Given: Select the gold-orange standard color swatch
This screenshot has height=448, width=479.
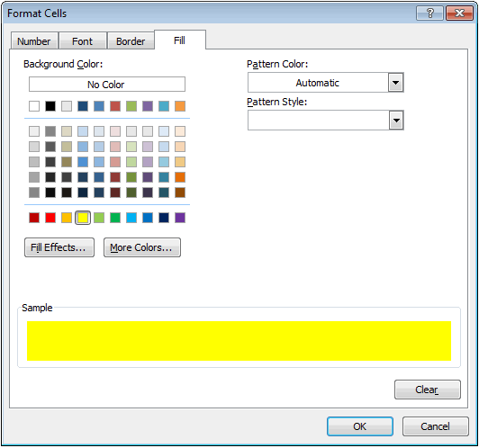Looking at the screenshot, I should pyautogui.click(x=67, y=218).
